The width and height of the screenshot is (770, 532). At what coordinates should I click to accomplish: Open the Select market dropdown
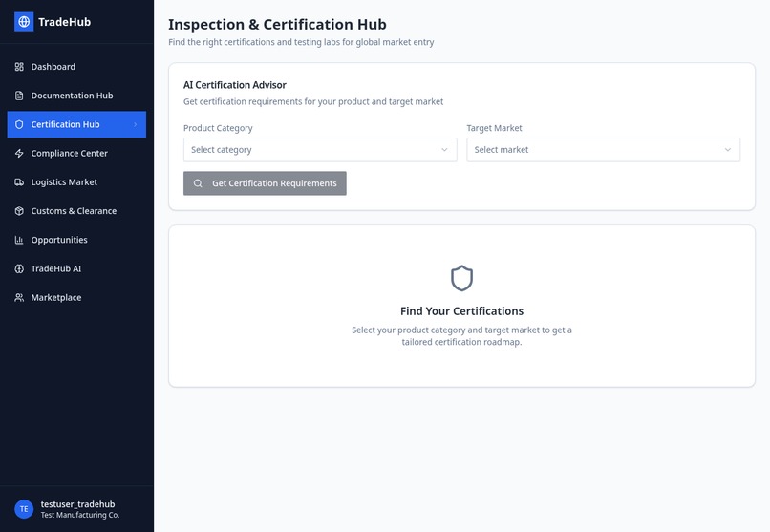(603, 150)
